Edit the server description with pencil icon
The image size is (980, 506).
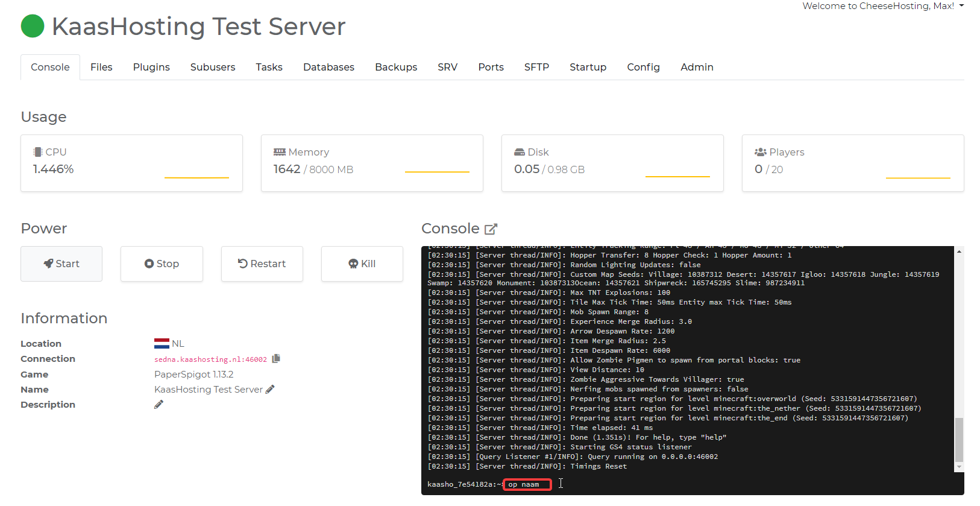pos(159,405)
